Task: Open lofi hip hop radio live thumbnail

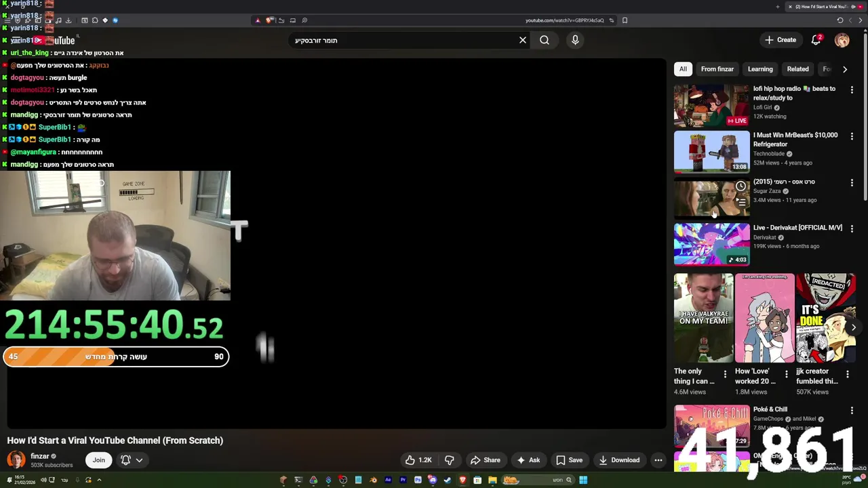Action: pos(711,106)
